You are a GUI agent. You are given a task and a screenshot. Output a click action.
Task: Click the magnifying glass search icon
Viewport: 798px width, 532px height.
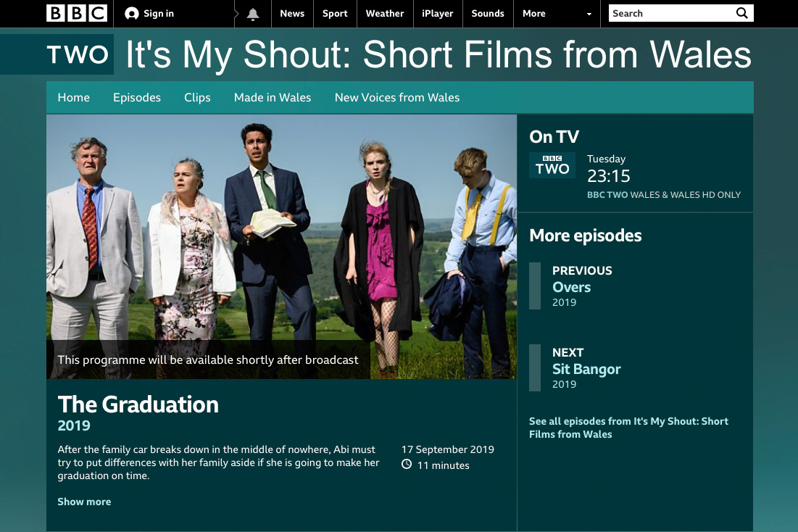click(x=742, y=13)
